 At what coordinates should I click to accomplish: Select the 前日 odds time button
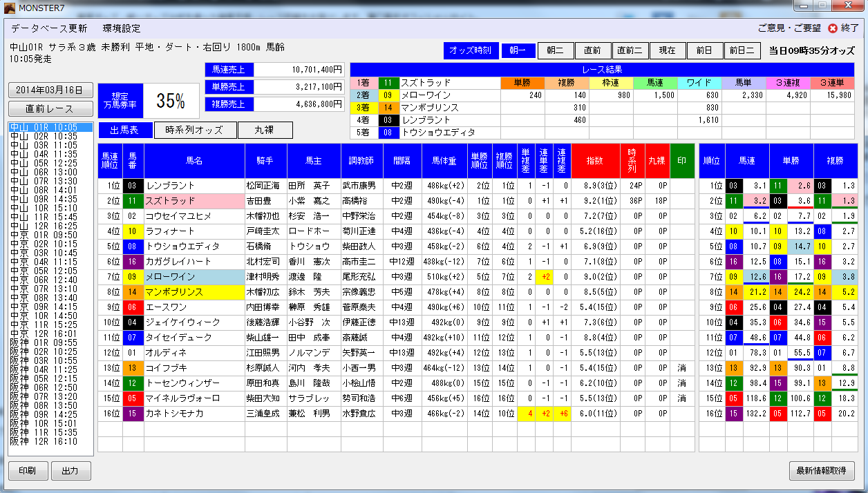(x=704, y=50)
